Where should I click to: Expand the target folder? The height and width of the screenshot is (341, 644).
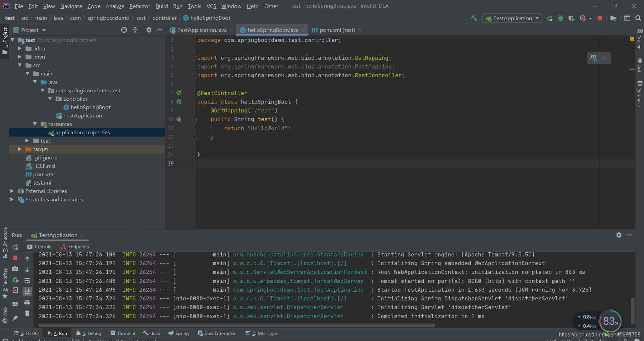[20, 149]
